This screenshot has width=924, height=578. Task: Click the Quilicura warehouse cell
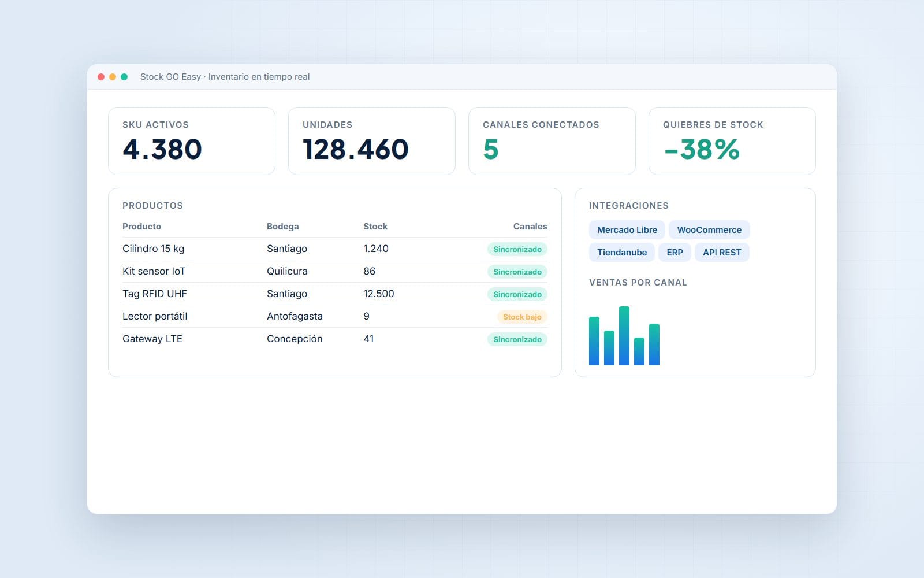click(287, 271)
